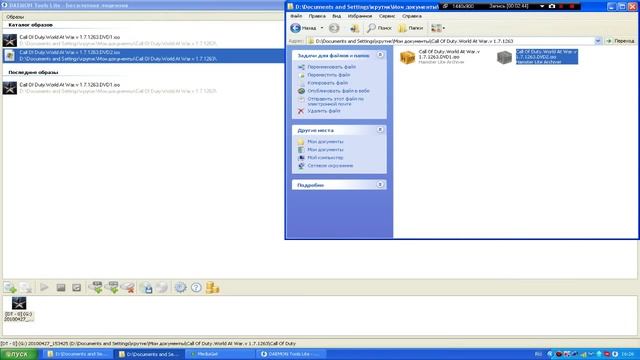Screen dimensions: 640x360
Task: Select DVD1.iso under recent images section
Action: 143,88
